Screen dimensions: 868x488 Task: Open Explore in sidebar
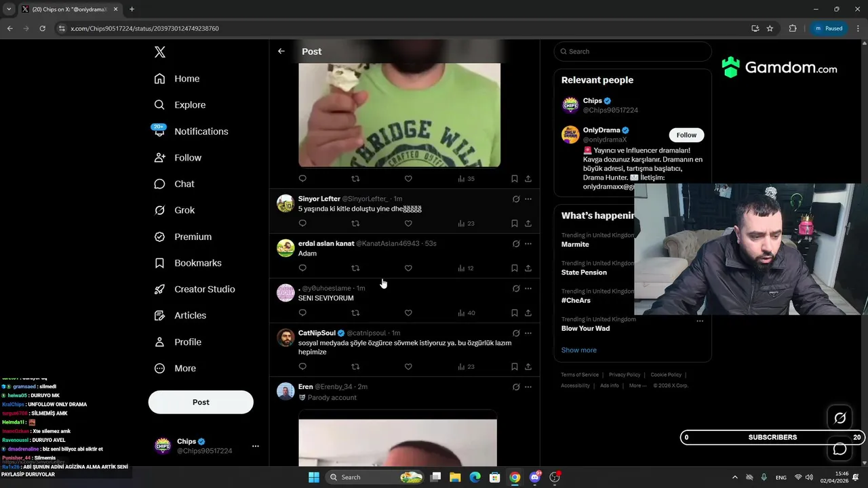click(180, 105)
